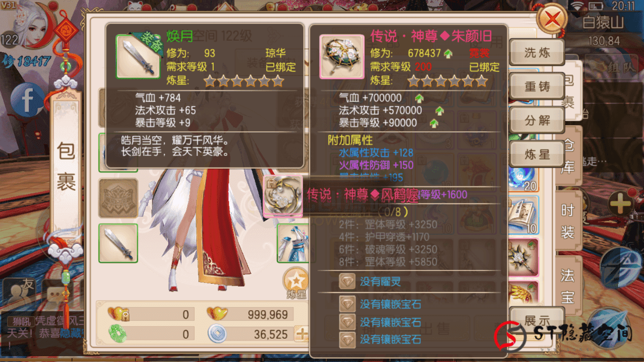Click the 洗炼 button
Viewport: 644px width, 362px height.
[537, 52]
